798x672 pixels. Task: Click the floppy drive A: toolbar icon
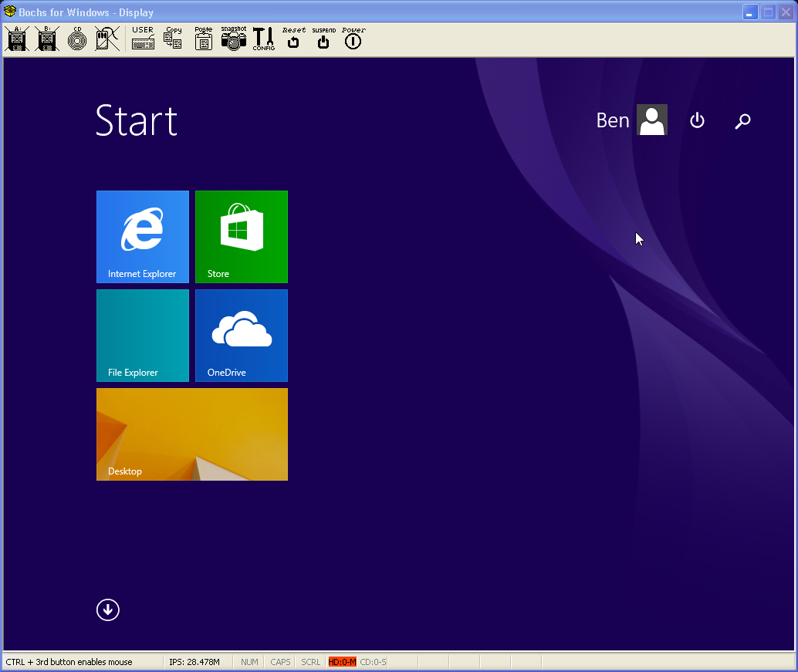point(17,39)
